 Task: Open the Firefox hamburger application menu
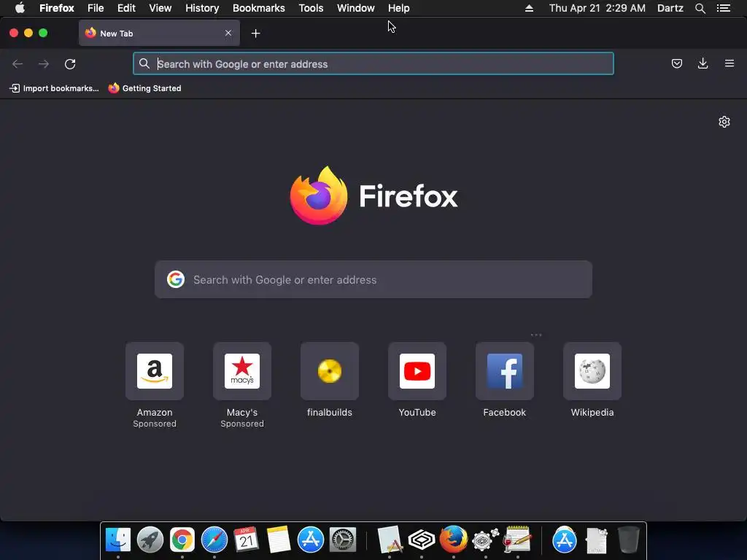[729, 63]
